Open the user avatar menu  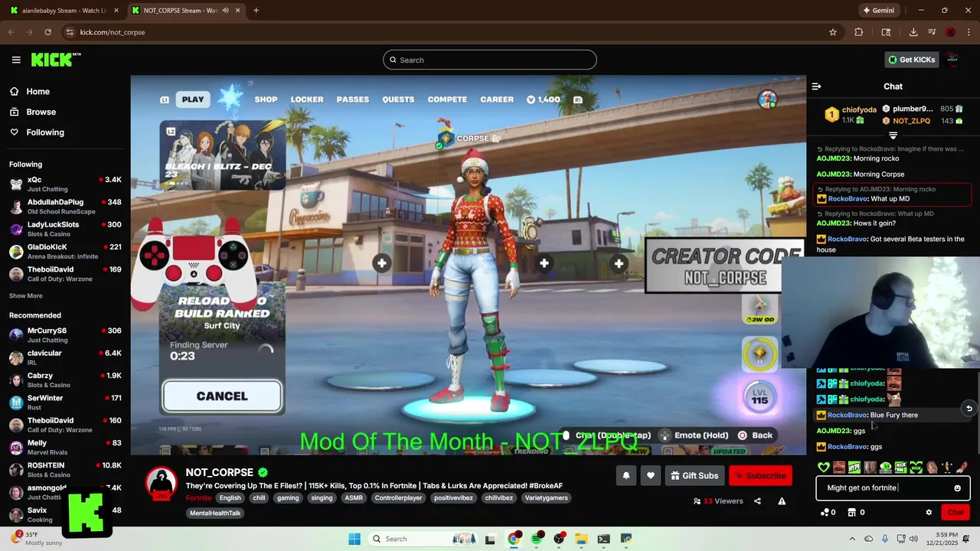point(952,60)
